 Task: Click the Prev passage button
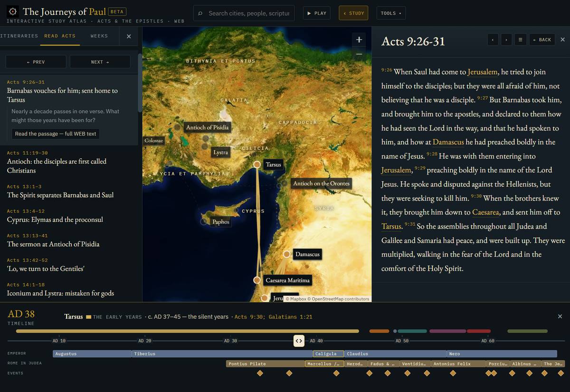point(36,62)
